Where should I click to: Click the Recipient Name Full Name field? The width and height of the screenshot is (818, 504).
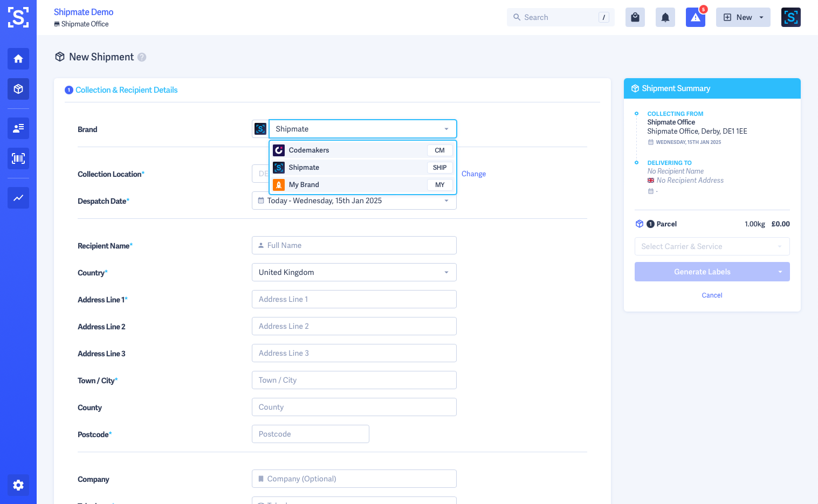coord(354,245)
